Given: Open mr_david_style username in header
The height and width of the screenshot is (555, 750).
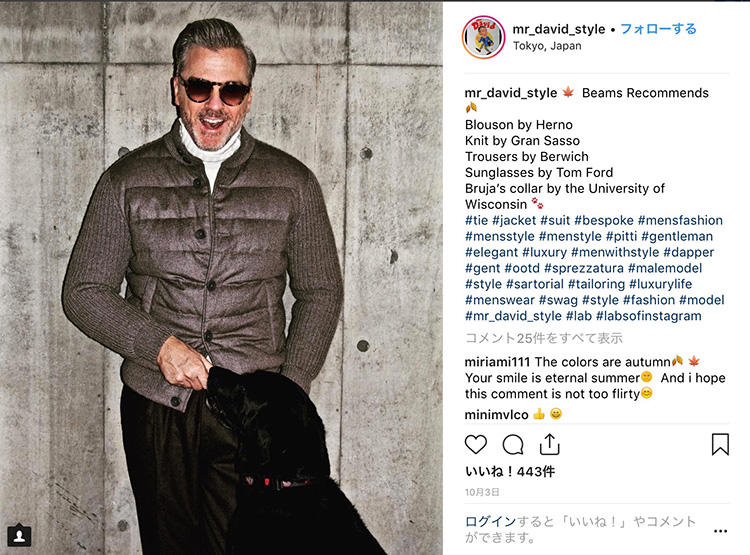Looking at the screenshot, I should tap(559, 29).
